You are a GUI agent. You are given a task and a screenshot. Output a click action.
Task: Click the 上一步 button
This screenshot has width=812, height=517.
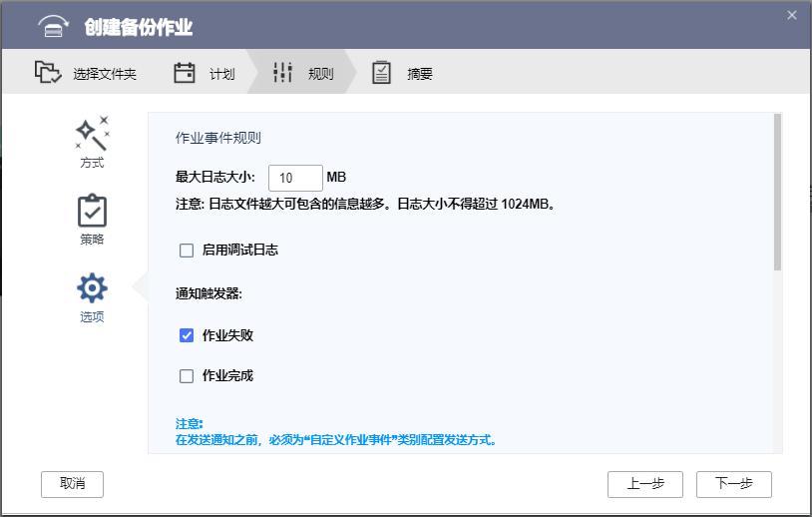(645, 484)
